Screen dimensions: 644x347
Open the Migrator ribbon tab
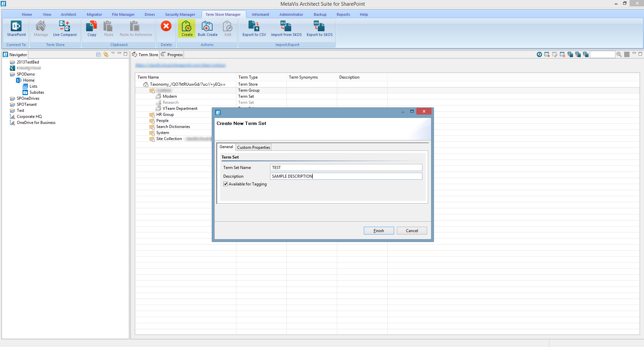point(94,14)
